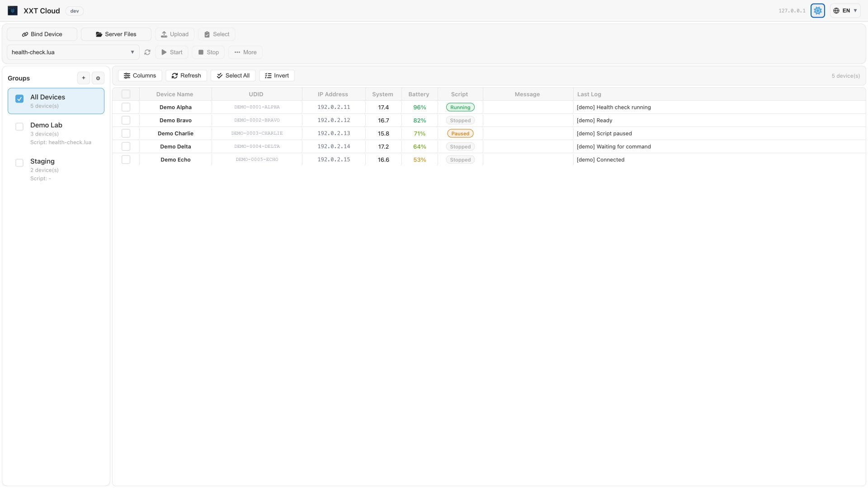Click the Battery column header
868x488 pixels.
(419, 94)
